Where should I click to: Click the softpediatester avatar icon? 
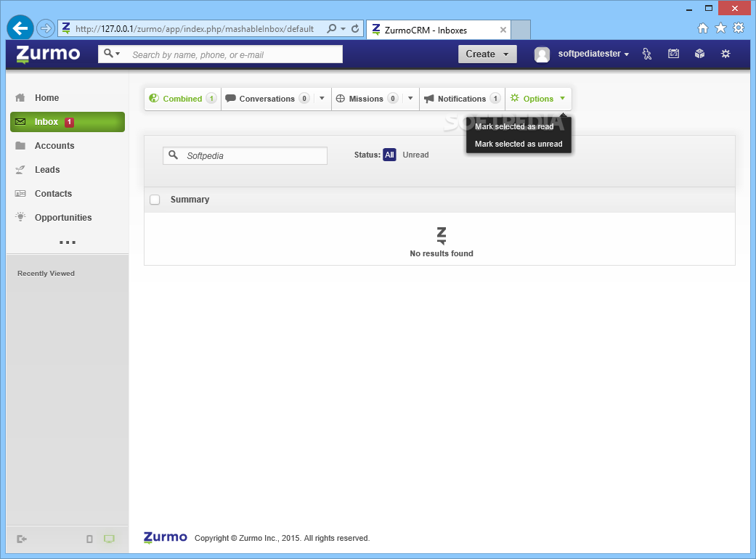(542, 54)
